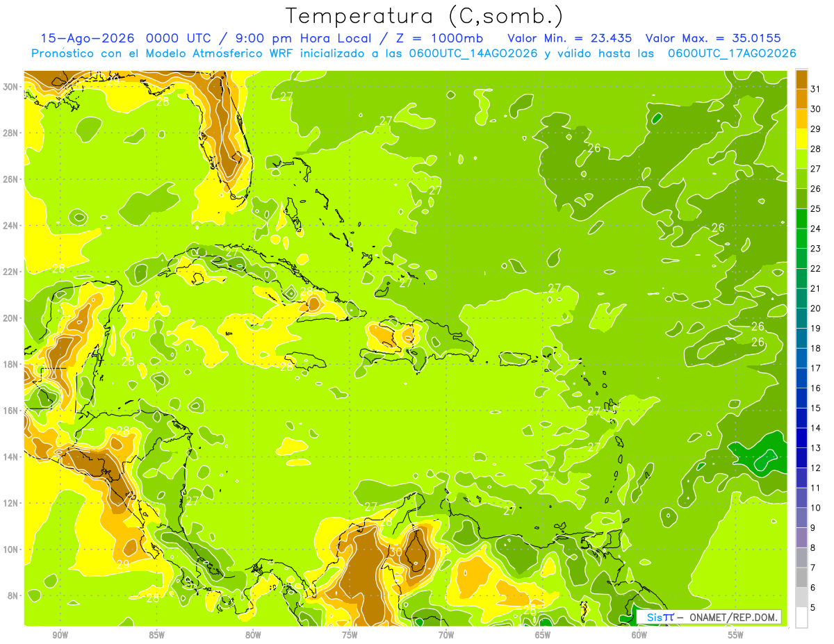Click the white swatch below legend value 5
Viewport: 834px width, 644px height.
(x=801, y=618)
